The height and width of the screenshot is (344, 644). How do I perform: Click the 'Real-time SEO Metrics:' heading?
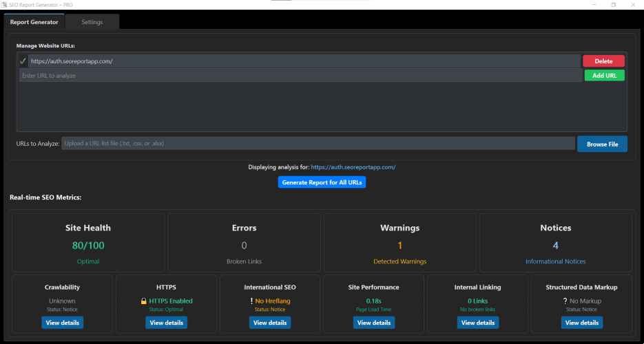pos(45,197)
